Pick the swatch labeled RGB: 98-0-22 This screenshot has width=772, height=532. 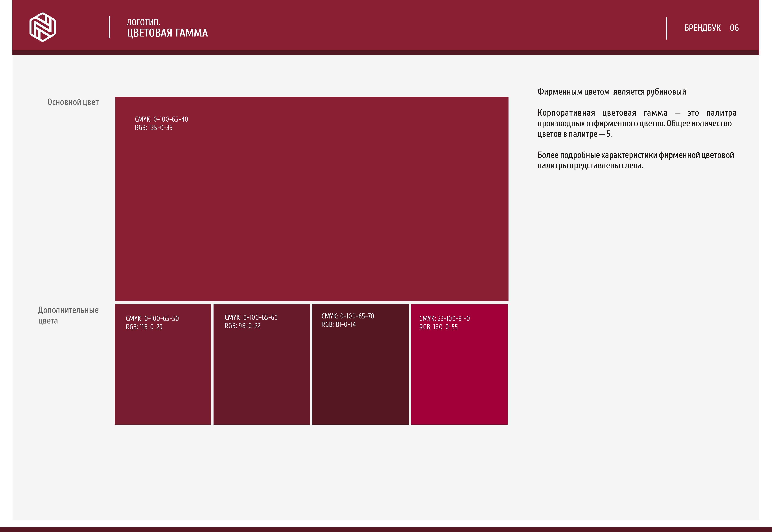tap(262, 364)
